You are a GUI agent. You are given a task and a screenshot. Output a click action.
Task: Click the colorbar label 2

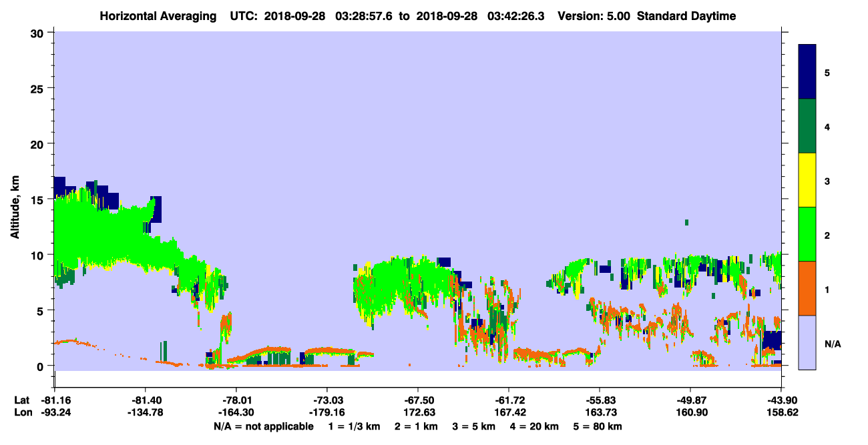[827, 235]
